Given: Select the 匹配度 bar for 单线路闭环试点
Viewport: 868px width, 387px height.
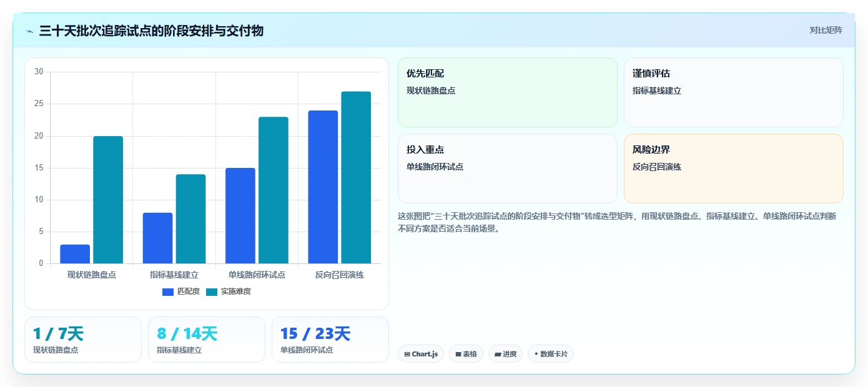Looking at the screenshot, I should point(240,215).
